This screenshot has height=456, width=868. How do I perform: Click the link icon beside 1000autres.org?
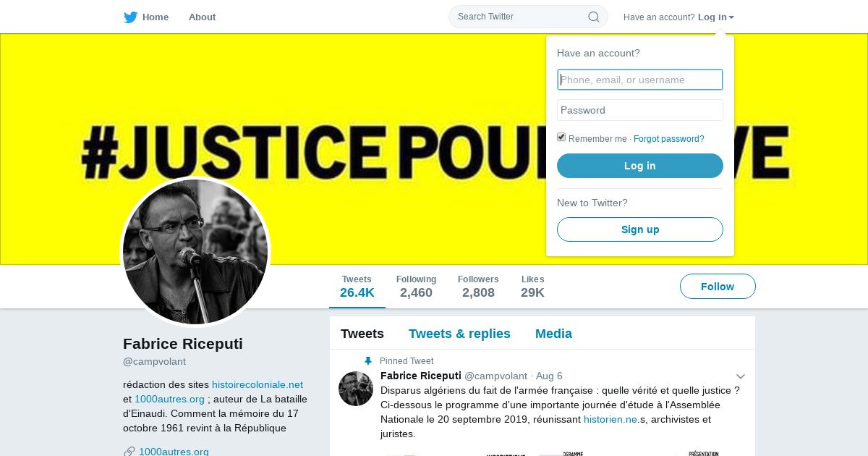pos(129,452)
